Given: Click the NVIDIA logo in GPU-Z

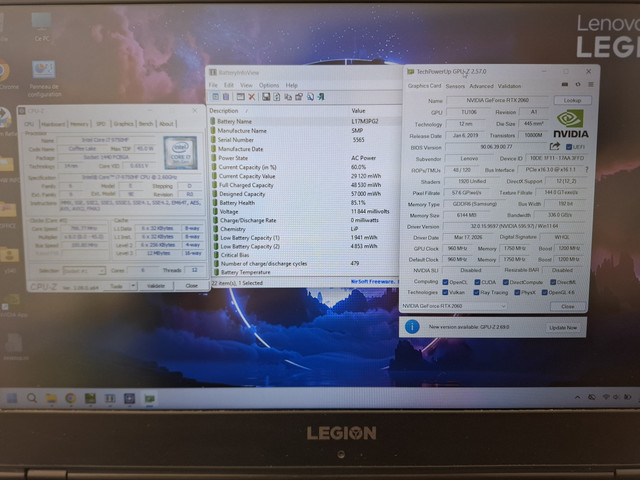Looking at the screenshot, I should click(571, 123).
